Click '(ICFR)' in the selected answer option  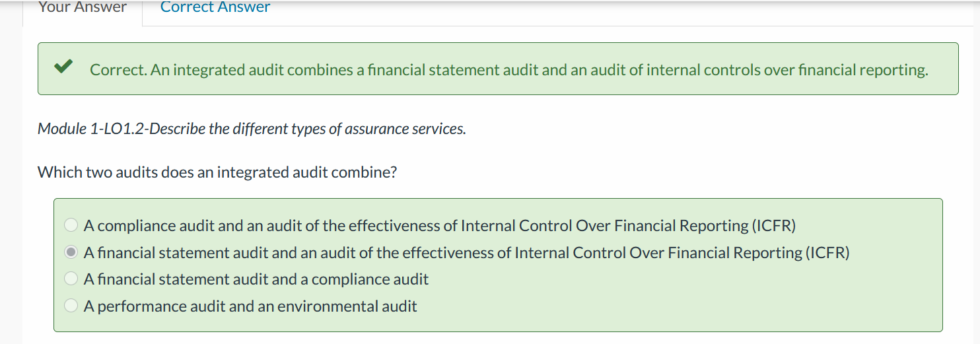point(827,253)
